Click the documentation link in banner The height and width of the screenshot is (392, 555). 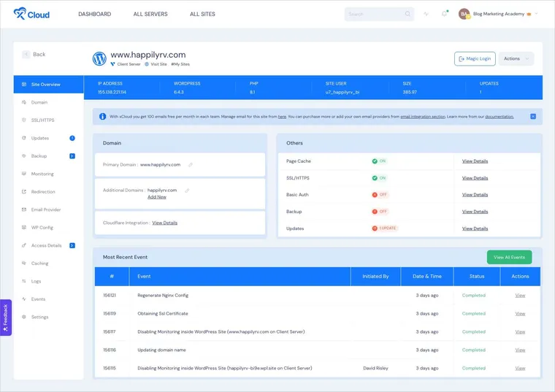499,117
